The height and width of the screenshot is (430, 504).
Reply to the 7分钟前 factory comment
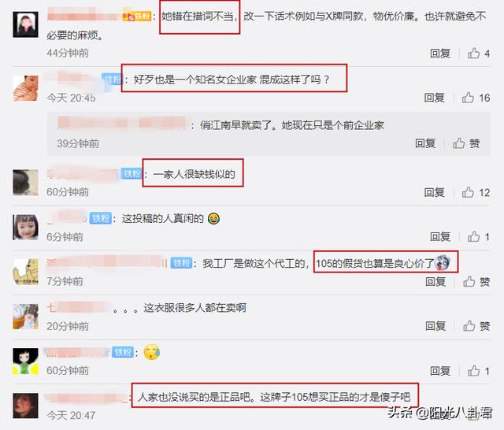click(435, 282)
